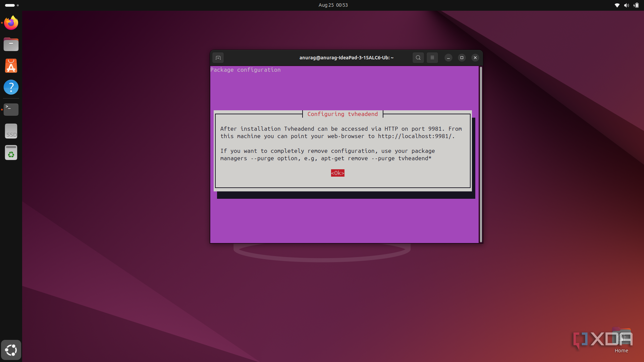This screenshot has height=362, width=644.
Task: Open the Trash in the dock
Action: coord(11,153)
